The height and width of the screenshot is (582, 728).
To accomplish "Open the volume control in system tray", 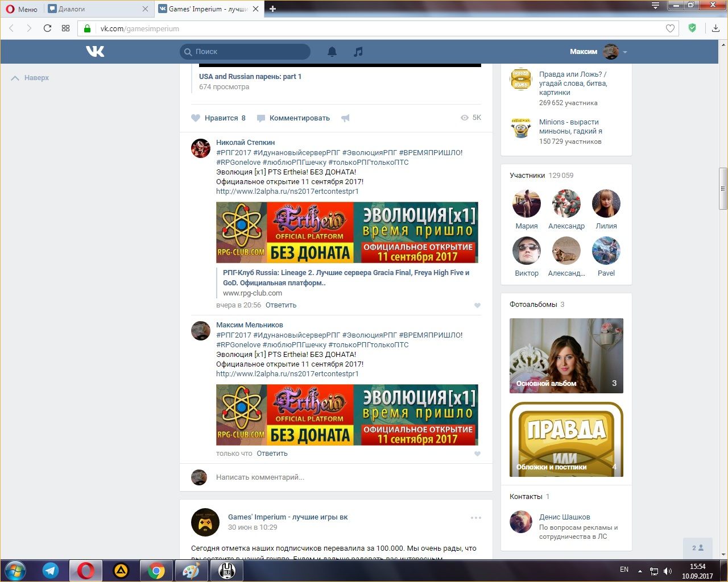I will coord(668,571).
